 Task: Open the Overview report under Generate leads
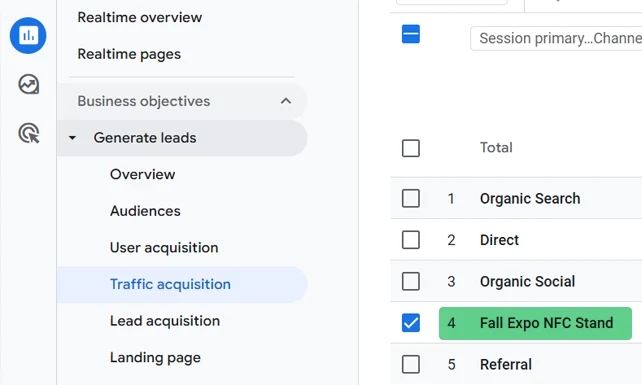coord(142,174)
